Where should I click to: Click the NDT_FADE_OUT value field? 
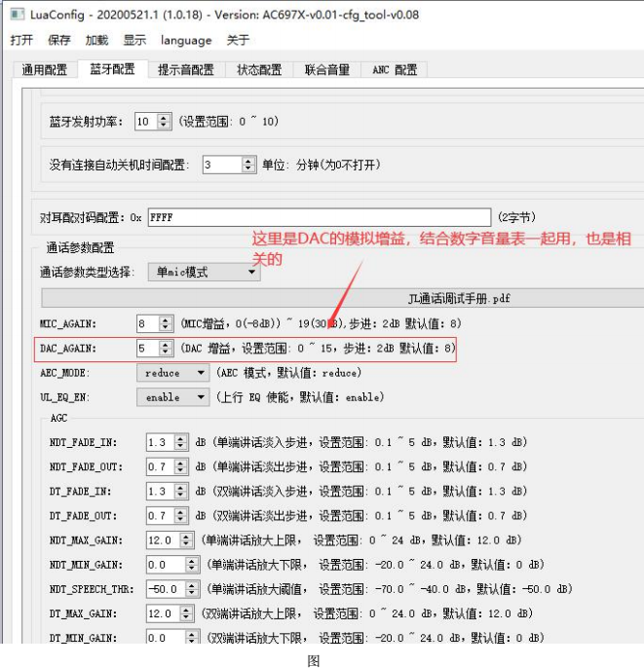pos(160,466)
